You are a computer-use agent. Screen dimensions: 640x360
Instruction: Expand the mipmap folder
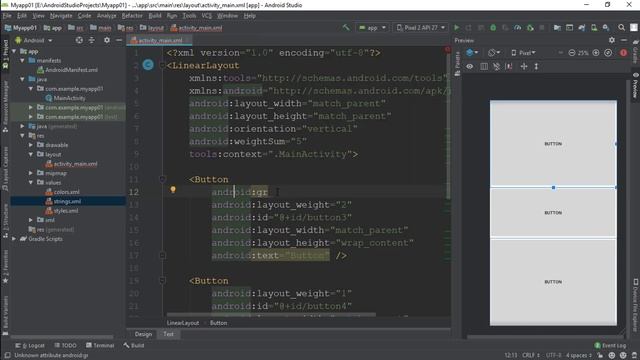click(x=31, y=173)
